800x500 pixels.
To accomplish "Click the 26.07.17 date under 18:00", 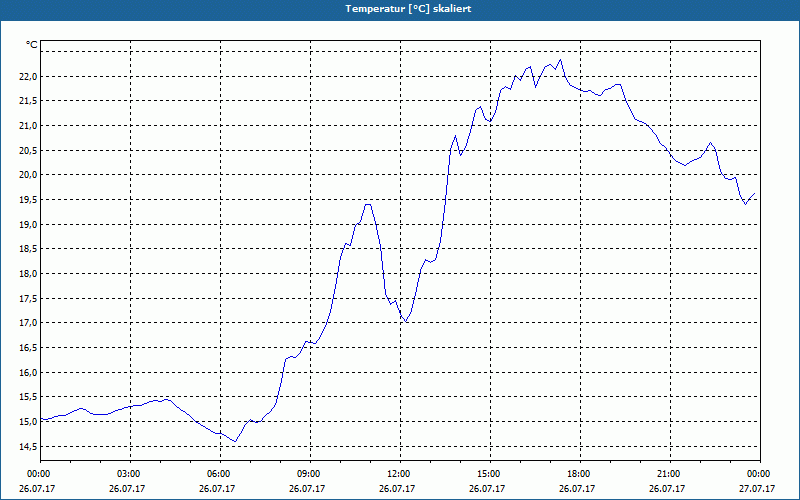I will click(578, 488).
